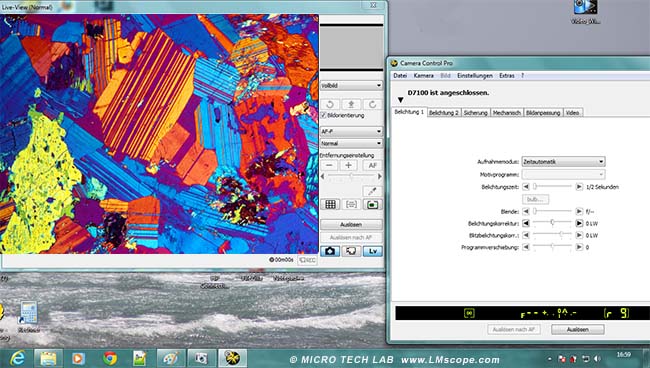Switch to the Belichtung 2 tab
This screenshot has height=368, width=650.
pos(444,113)
